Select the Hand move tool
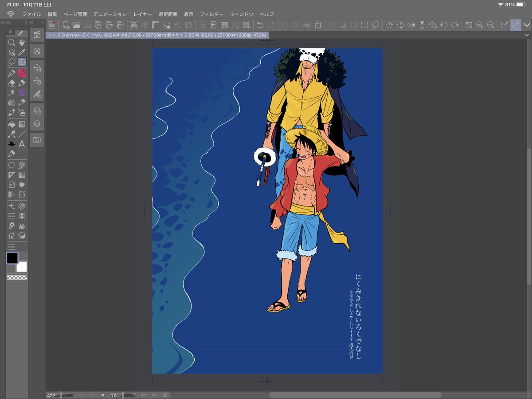This screenshot has width=532, height=399. (x=22, y=43)
